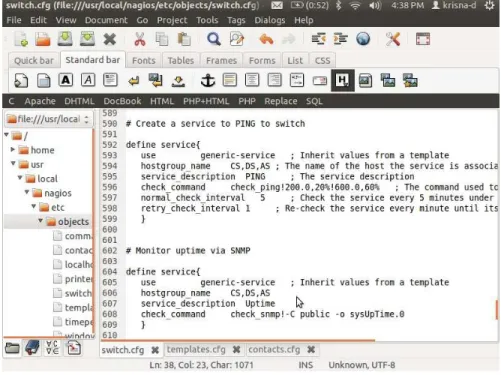Viewport: 501px width, 375px height.
Task: Collapse the etc folder
Action: point(34,206)
